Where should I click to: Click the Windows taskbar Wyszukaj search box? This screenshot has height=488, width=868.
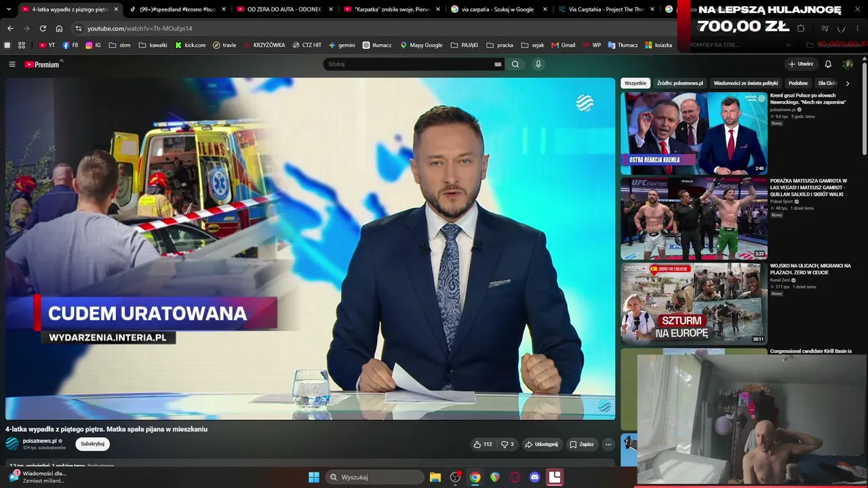374,477
